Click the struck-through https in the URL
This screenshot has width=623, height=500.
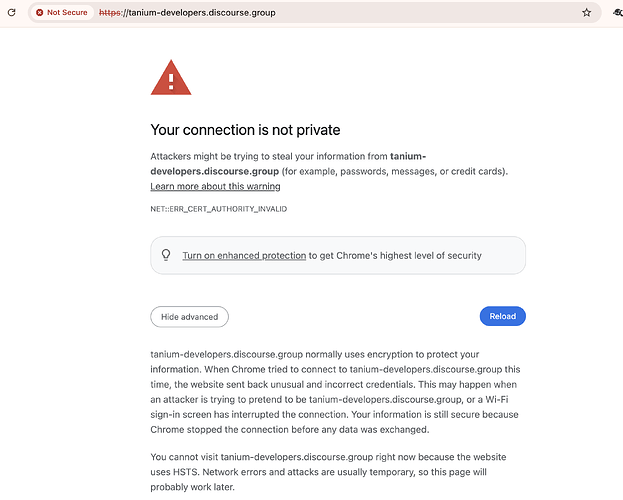(x=110, y=13)
